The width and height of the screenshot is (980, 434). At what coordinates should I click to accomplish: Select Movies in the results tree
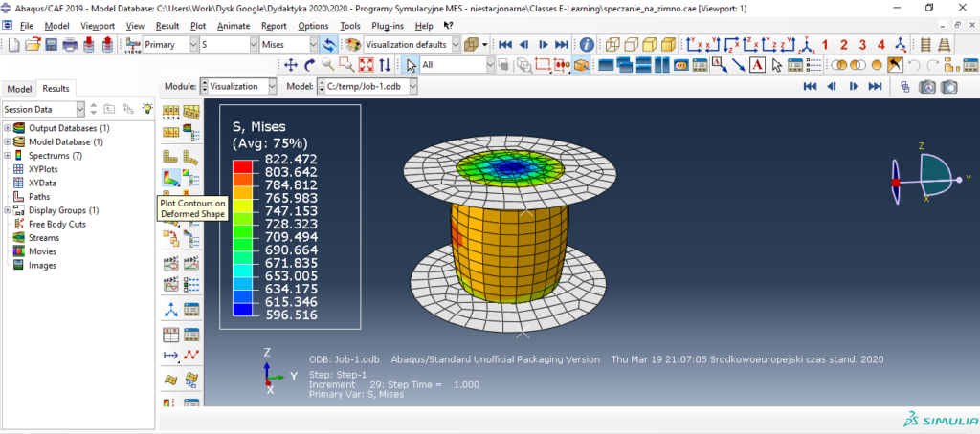[42, 251]
